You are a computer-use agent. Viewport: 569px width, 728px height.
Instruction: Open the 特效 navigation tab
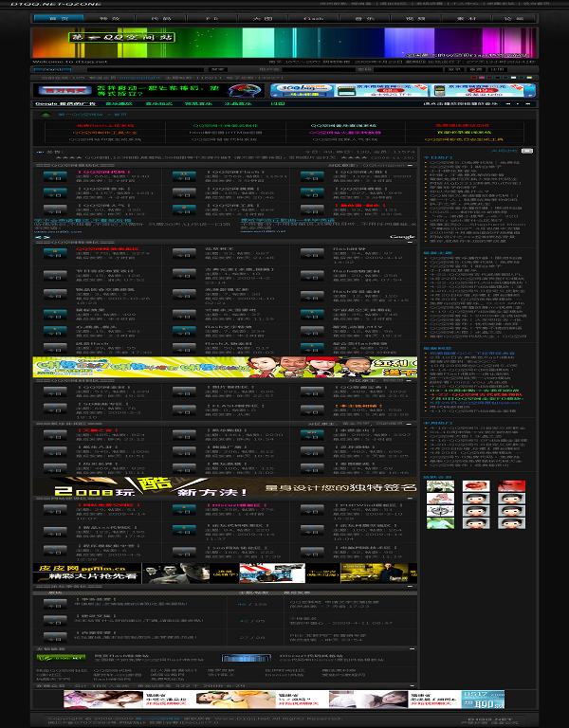[x=110, y=18]
